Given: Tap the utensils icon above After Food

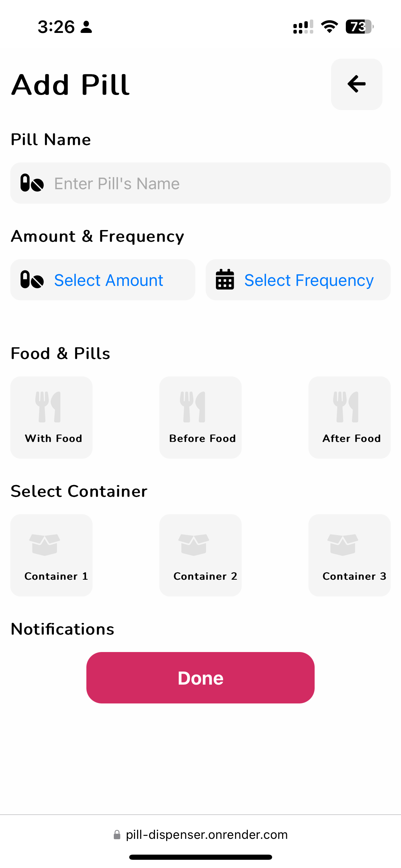Looking at the screenshot, I should coord(346,407).
